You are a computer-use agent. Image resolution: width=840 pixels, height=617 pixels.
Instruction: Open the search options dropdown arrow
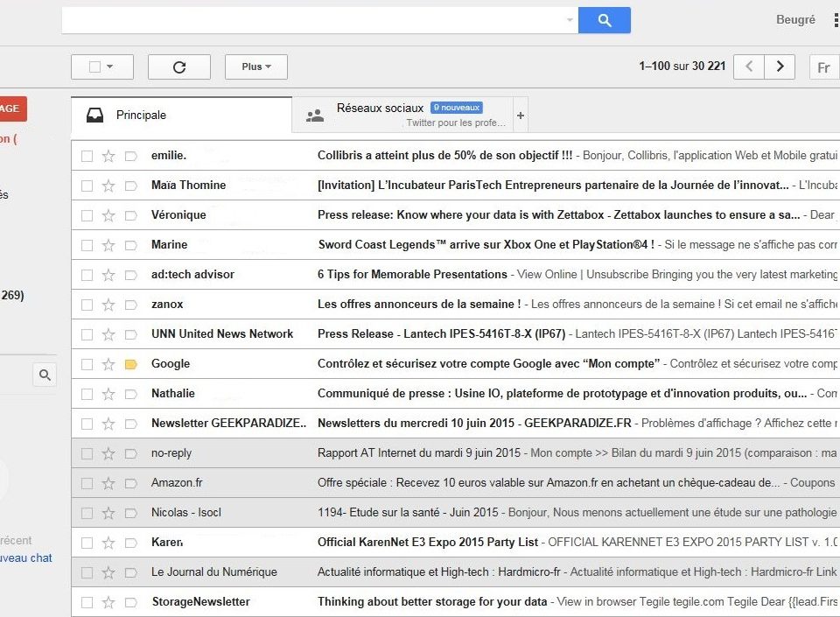(570, 20)
